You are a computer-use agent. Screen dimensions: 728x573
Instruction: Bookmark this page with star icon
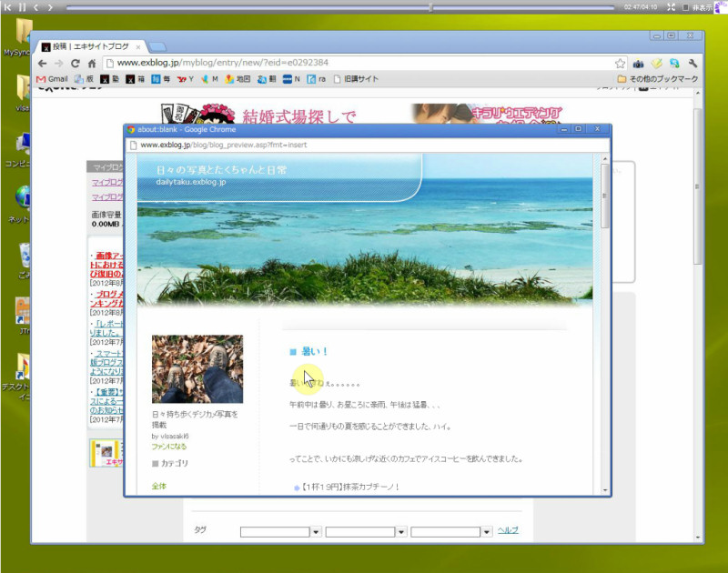click(x=621, y=63)
